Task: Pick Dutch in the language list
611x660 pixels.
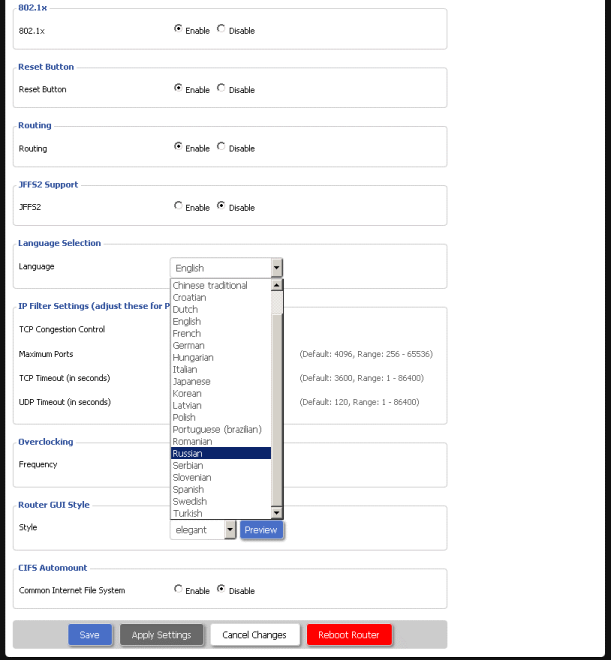Action: tap(221, 309)
